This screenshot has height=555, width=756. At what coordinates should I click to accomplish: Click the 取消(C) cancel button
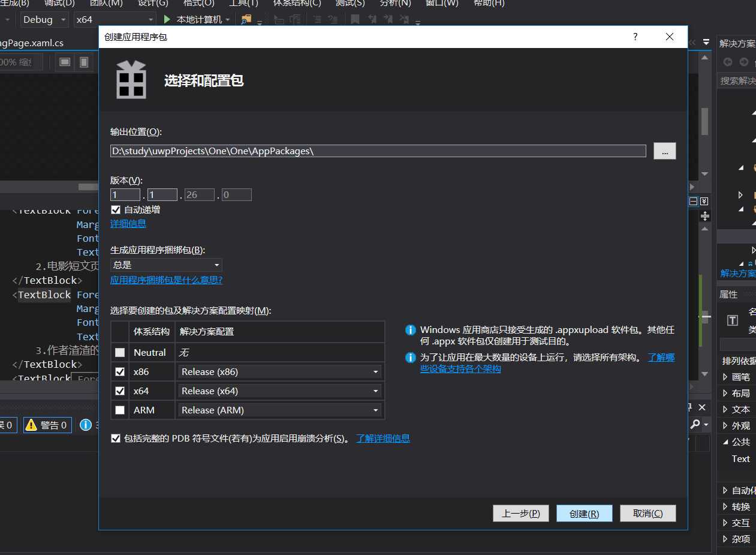[x=648, y=514]
